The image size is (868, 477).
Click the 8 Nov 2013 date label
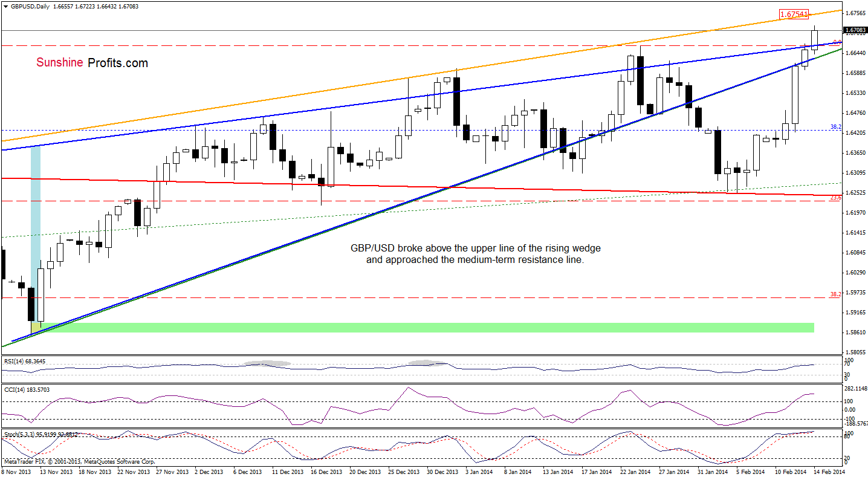16,471
